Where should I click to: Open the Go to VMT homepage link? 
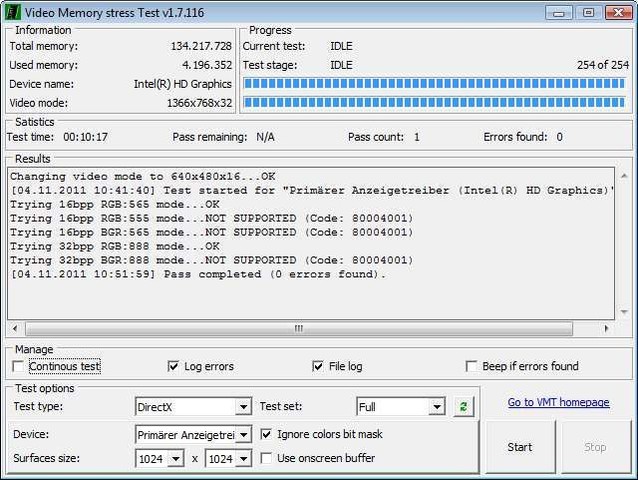558,402
